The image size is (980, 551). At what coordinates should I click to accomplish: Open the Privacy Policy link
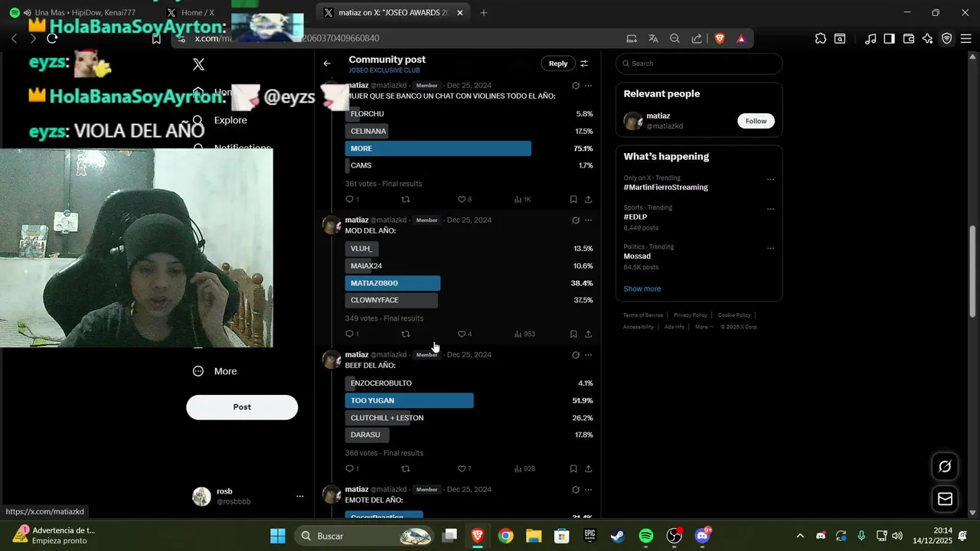[x=691, y=315]
